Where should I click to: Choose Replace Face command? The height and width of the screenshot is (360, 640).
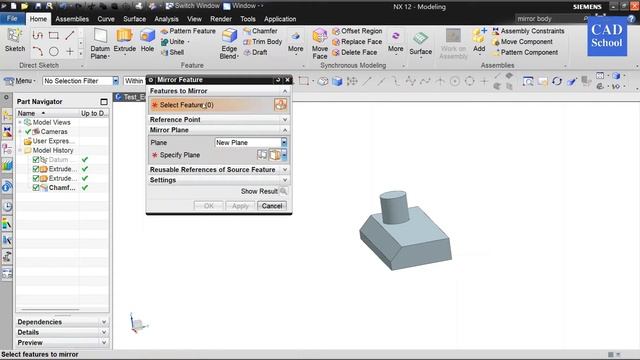pyautogui.click(x=357, y=42)
